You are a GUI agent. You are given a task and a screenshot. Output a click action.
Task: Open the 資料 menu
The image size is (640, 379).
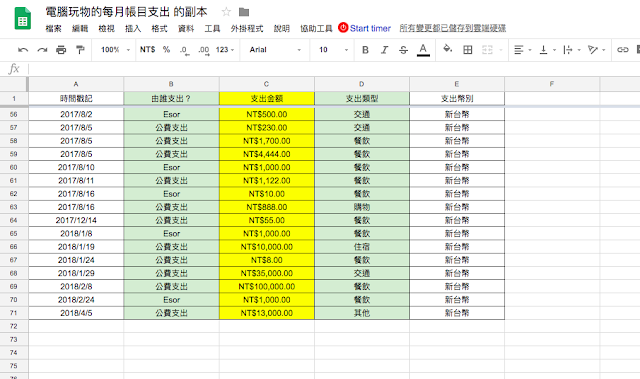(x=186, y=28)
